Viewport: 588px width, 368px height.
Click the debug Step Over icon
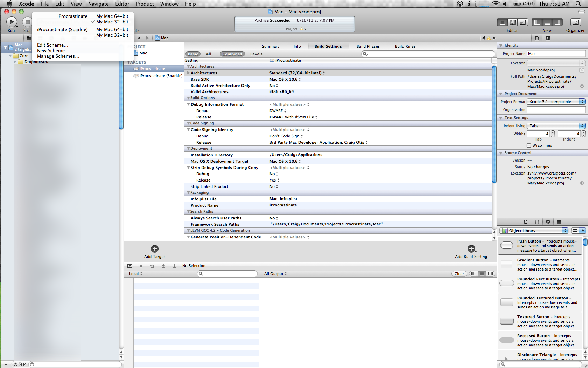tap(152, 266)
